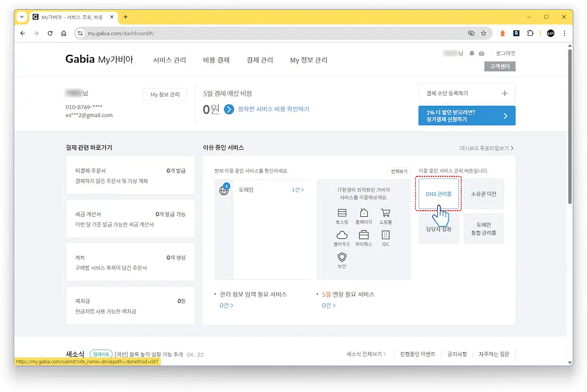Open 정확한 서비스 비용 확인하기 link

pyautogui.click(x=273, y=109)
